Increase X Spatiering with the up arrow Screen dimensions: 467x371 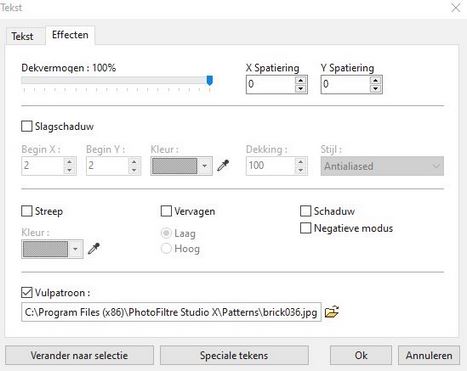(x=301, y=80)
